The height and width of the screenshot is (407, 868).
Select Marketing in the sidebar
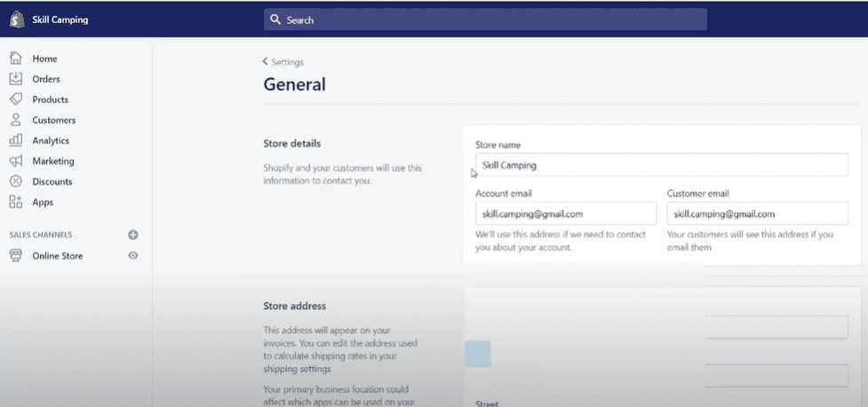pyautogui.click(x=53, y=161)
